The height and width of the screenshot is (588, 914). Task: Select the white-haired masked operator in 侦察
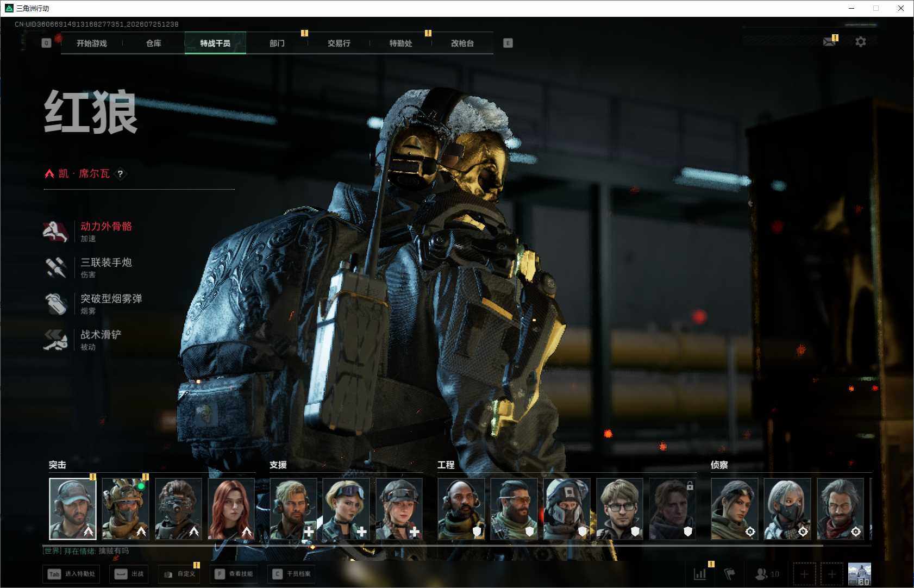[x=787, y=509]
